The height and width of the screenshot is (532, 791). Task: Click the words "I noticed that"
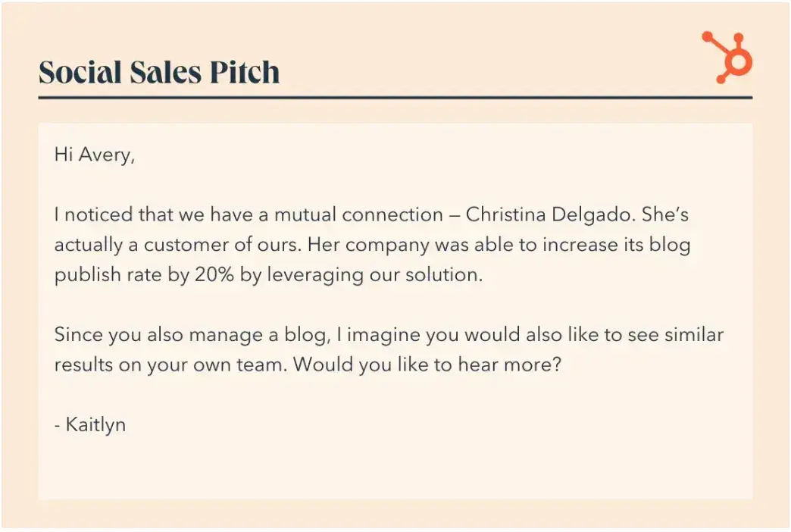coord(112,215)
